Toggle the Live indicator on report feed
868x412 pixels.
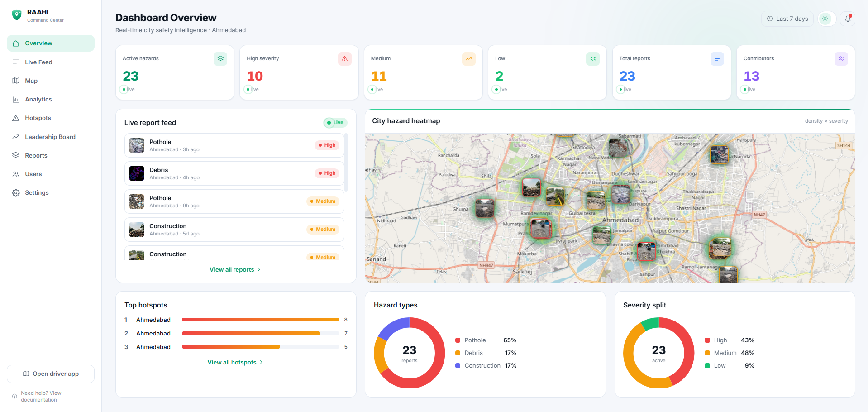tap(335, 123)
